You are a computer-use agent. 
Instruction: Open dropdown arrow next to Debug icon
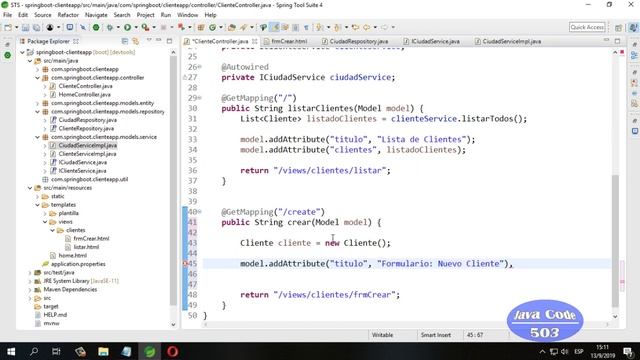tap(118, 27)
